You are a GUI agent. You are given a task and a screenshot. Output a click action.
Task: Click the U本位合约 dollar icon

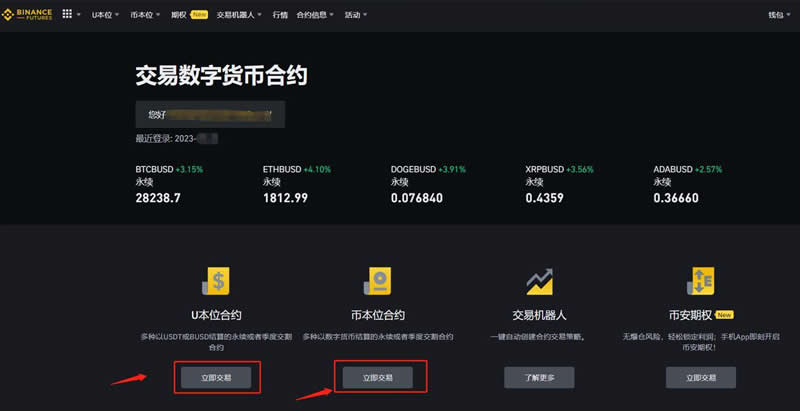[216, 282]
